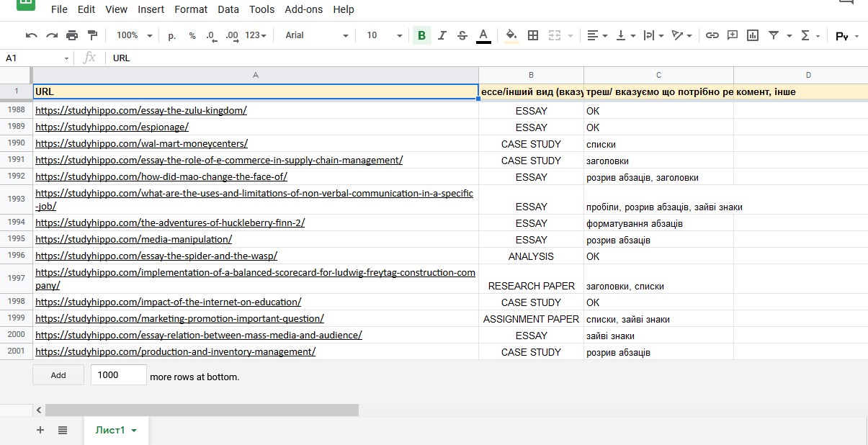
Task: Click the all sheets list icon
Action: click(63, 430)
